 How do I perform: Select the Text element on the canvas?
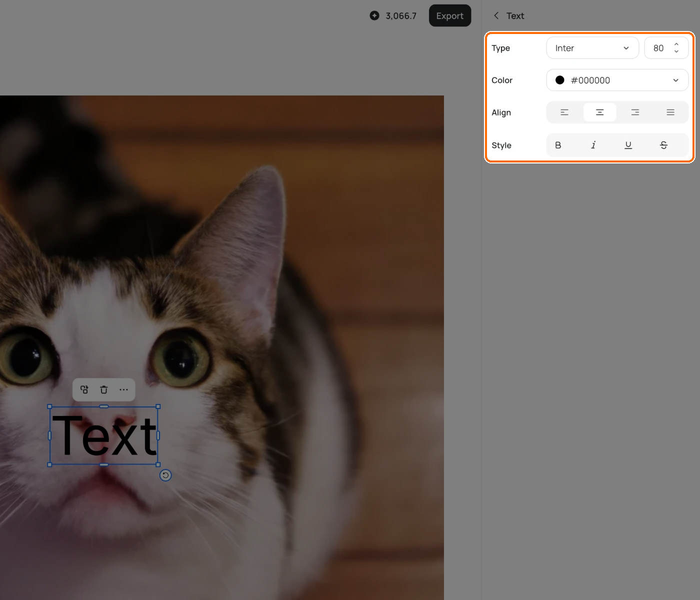point(104,435)
